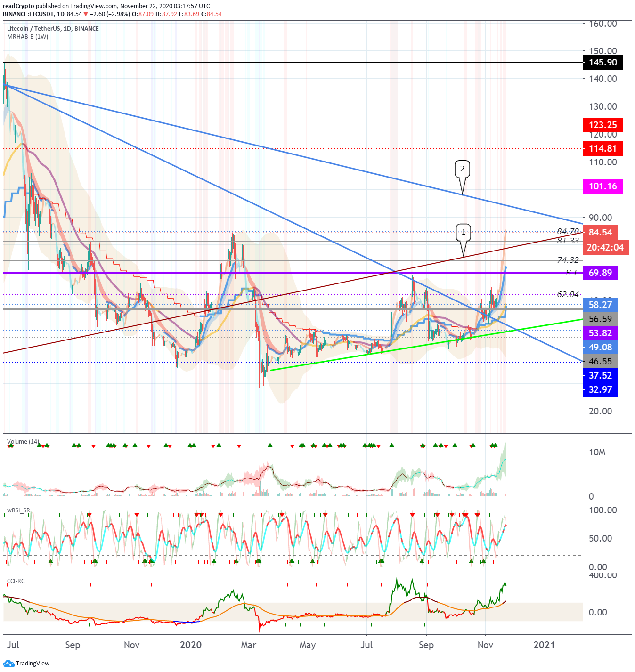Image resolution: width=635 pixels, height=672 pixels.
Task: Click the red 114.81 price label
Action: [602, 148]
